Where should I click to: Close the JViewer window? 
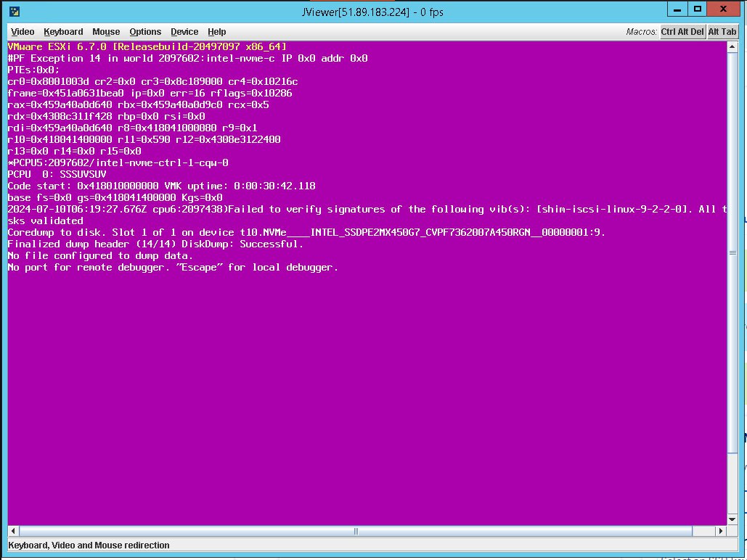[x=723, y=9]
